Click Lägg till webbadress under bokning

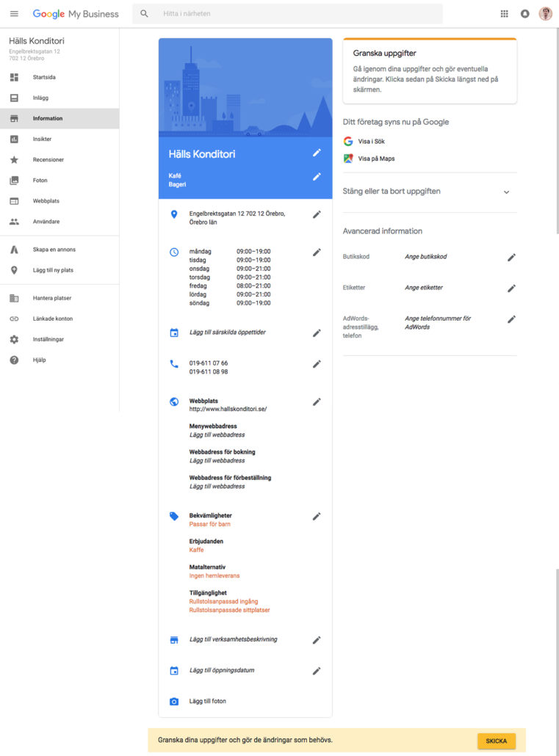click(217, 461)
